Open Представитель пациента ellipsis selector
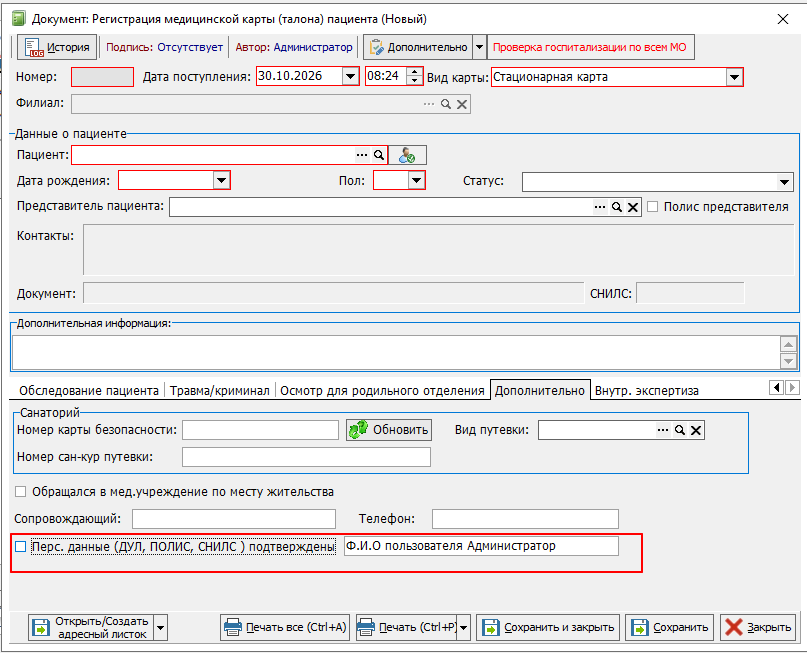This screenshot has width=807, height=653. (600, 207)
